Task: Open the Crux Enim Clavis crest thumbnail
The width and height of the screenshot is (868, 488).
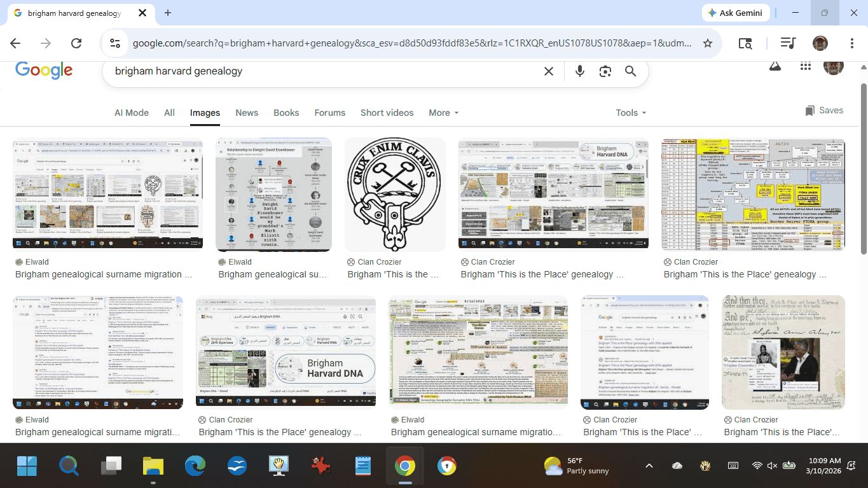Action: pos(395,195)
